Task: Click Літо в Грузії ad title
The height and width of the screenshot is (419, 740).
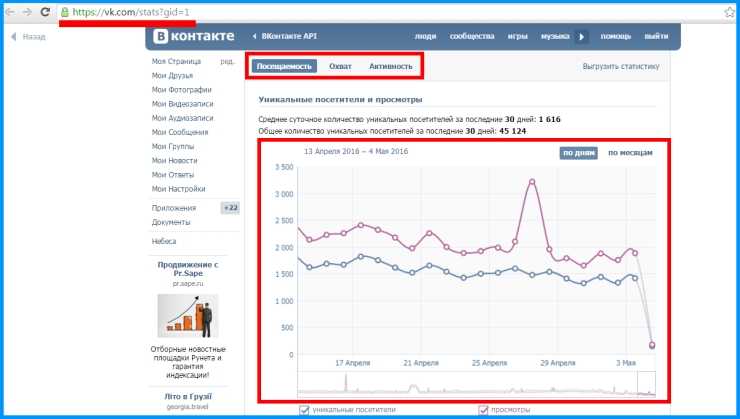Action: pos(188,396)
